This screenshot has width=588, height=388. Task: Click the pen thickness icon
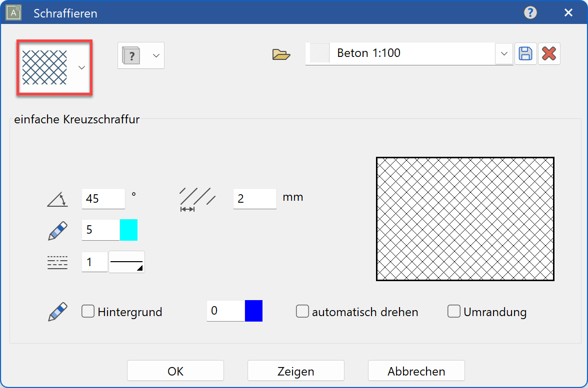pyautogui.click(x=56, y=230)
